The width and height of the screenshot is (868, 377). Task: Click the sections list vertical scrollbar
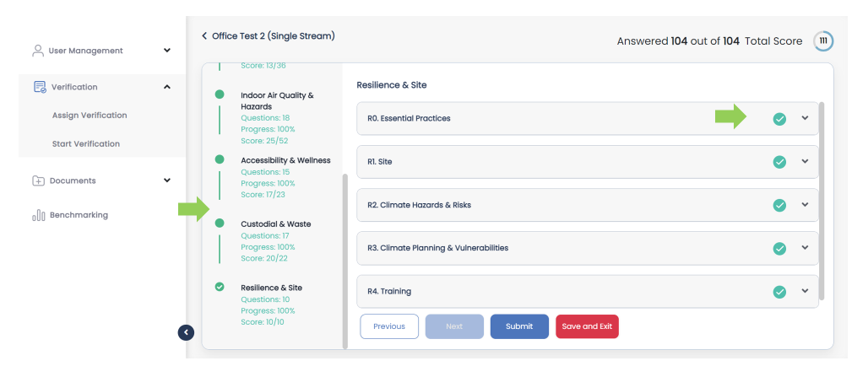pyautogui.click(x=344, y=253)
